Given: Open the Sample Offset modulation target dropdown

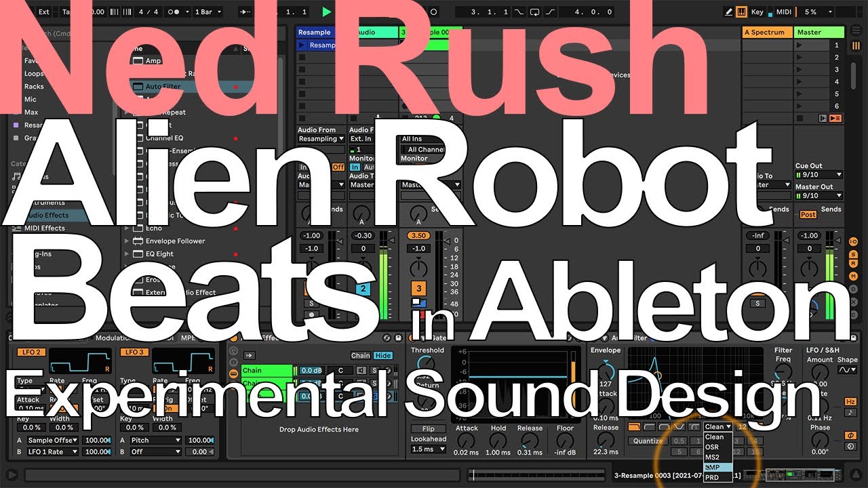Looking at the screenshot, I should [53, 441].
